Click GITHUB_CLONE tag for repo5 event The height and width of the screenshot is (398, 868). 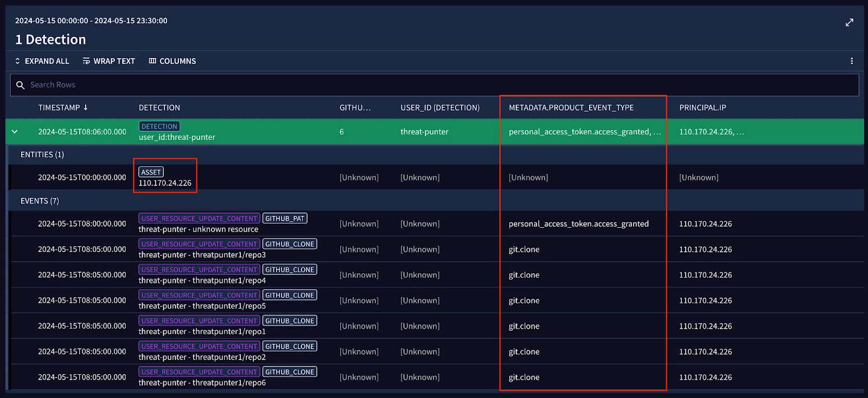pos(290,295)
